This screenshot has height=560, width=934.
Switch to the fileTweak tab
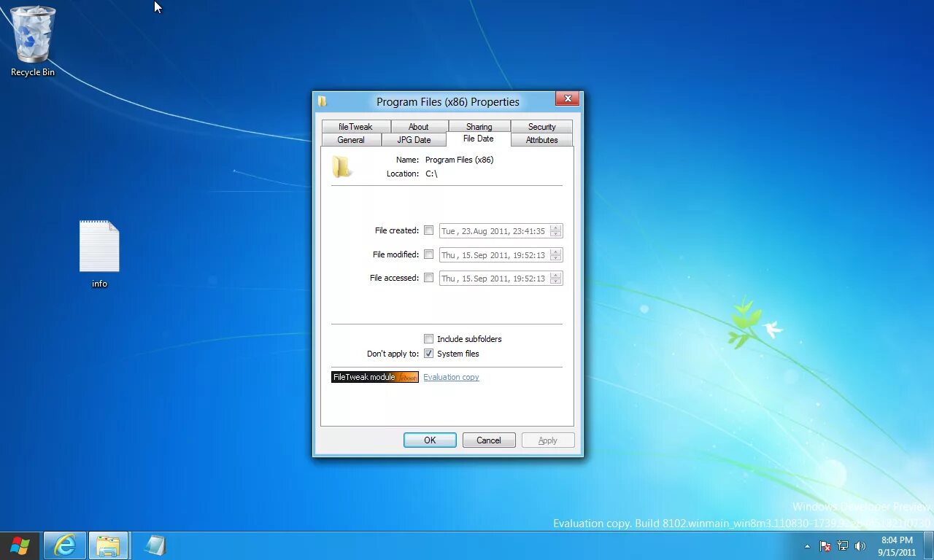coord(356,126)
